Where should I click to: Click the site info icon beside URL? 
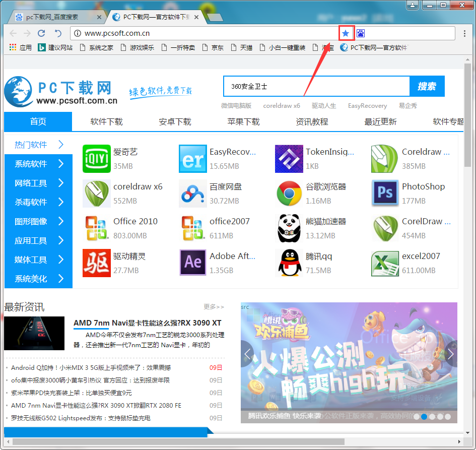point(78,33)
